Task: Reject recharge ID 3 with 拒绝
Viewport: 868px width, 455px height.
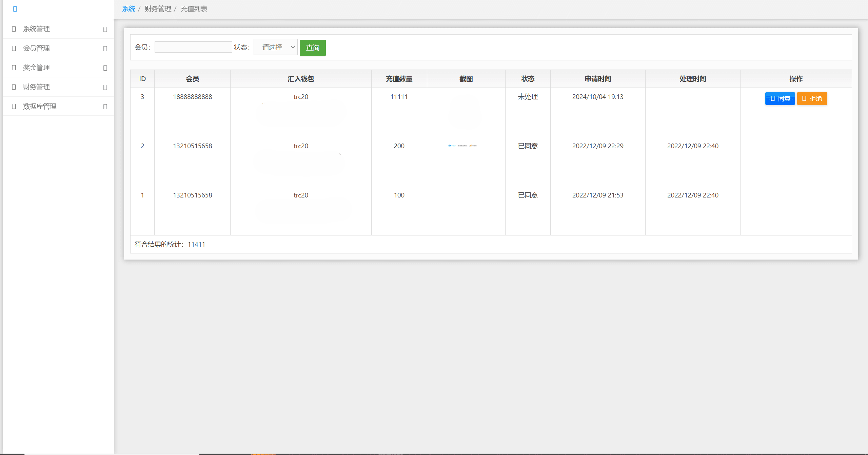Action: pos(811,99)
